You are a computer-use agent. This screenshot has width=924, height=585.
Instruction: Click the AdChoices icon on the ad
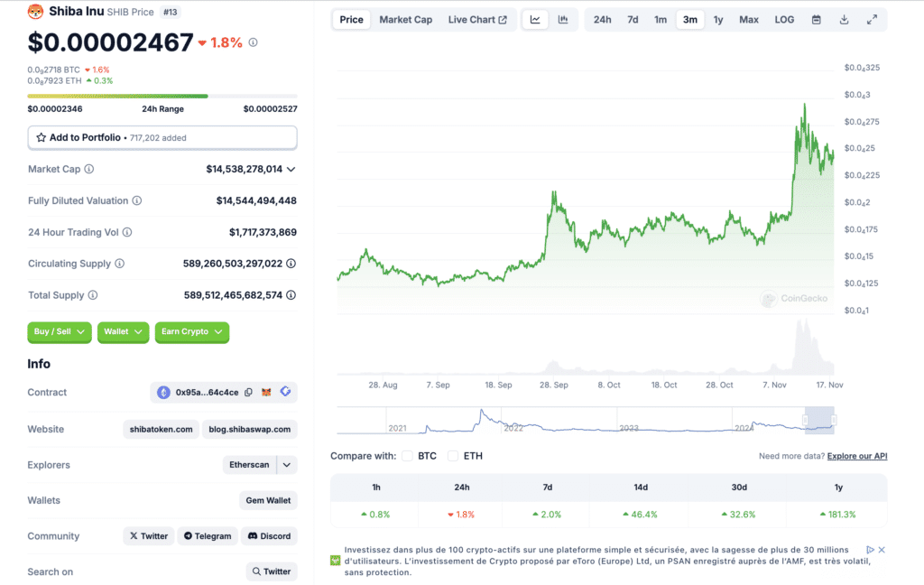pos(871,550)
